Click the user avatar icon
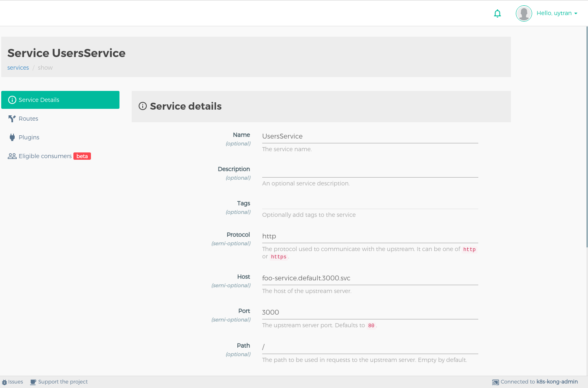Viewport: 588px width, 388px height. (524, 13)
